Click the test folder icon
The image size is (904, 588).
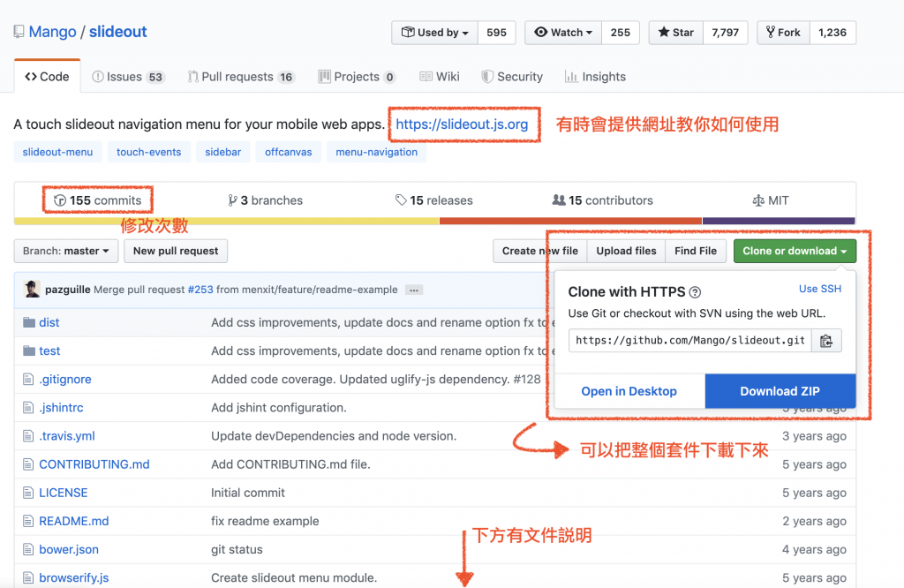pos(29,351)
